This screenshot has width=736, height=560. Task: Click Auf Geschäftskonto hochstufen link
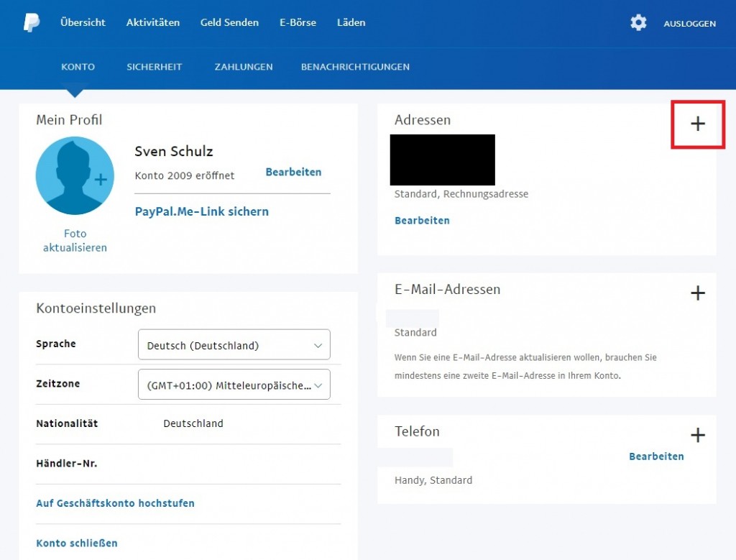click(x=115, y=503)
